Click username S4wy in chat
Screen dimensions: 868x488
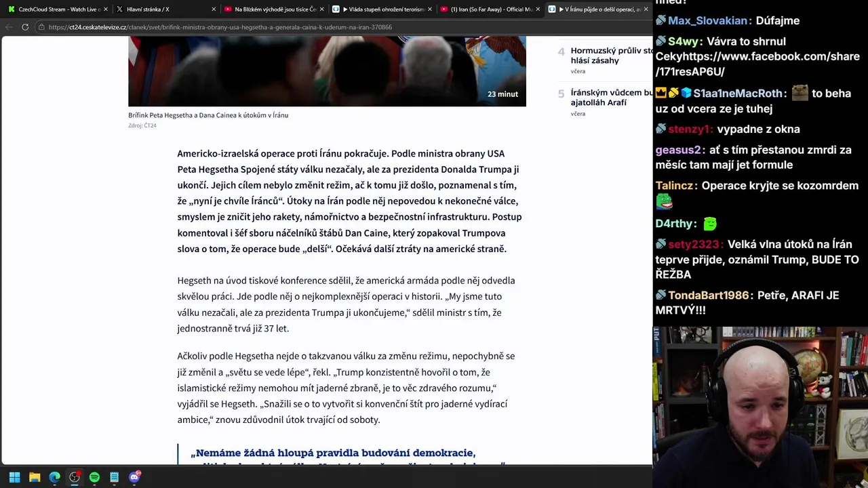(x=682, y=41)
